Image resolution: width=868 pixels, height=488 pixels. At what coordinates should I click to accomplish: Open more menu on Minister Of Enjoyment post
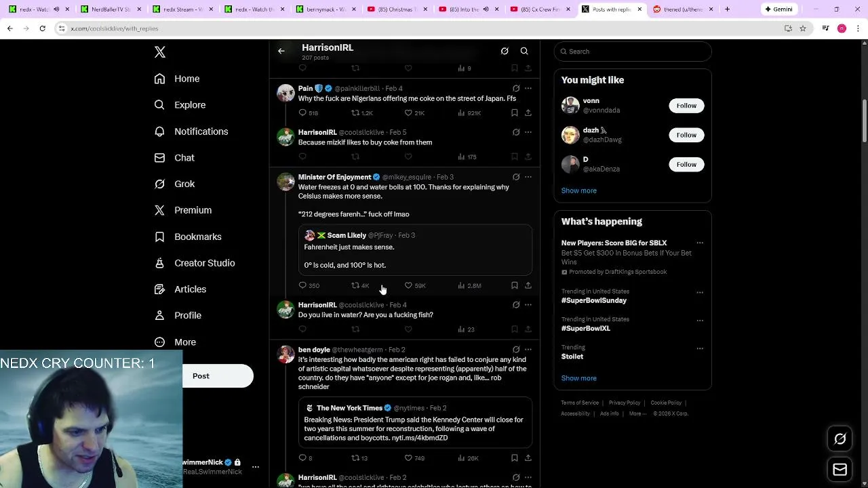point(528,177)
